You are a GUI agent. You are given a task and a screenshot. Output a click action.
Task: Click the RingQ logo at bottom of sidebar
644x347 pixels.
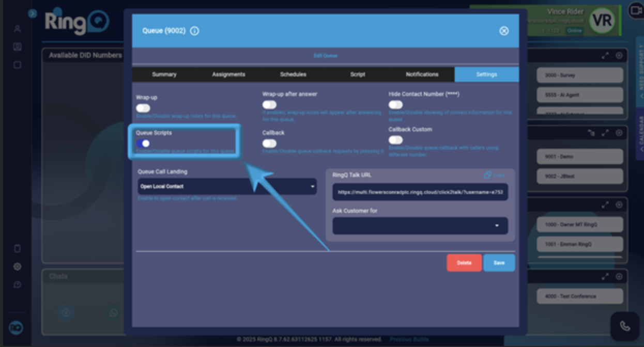(x=17, y=328)
